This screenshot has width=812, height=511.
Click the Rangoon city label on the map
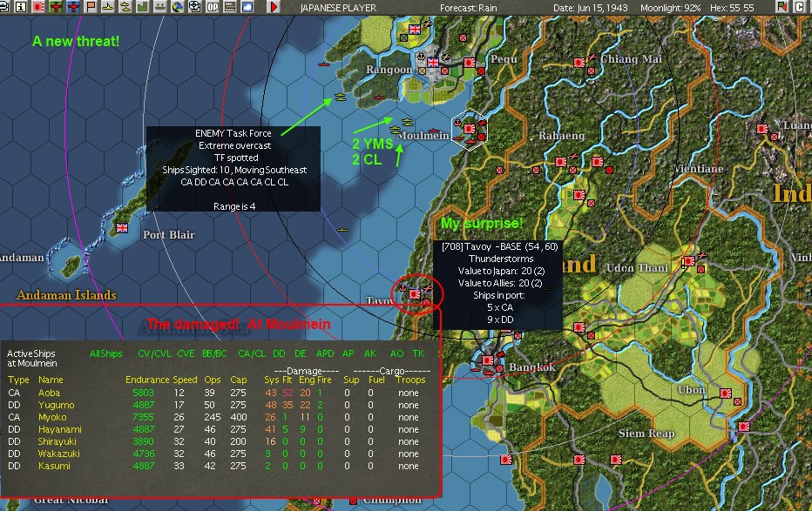(389, 70)
